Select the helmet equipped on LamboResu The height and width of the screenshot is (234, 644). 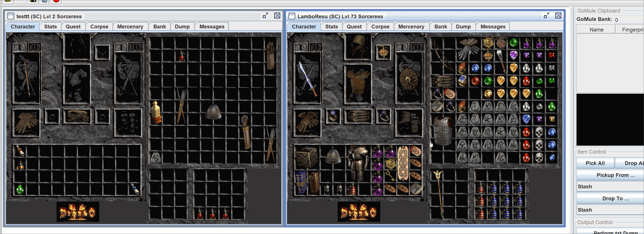(358, 46)
